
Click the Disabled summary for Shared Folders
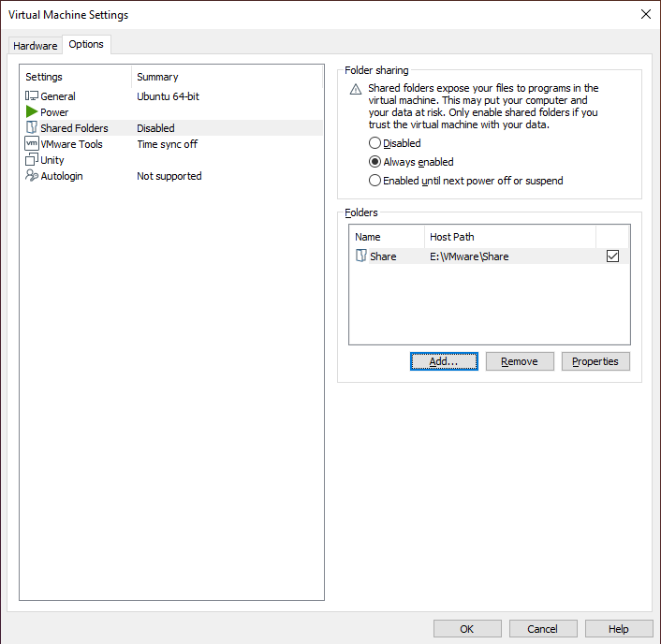pos(155,128)
